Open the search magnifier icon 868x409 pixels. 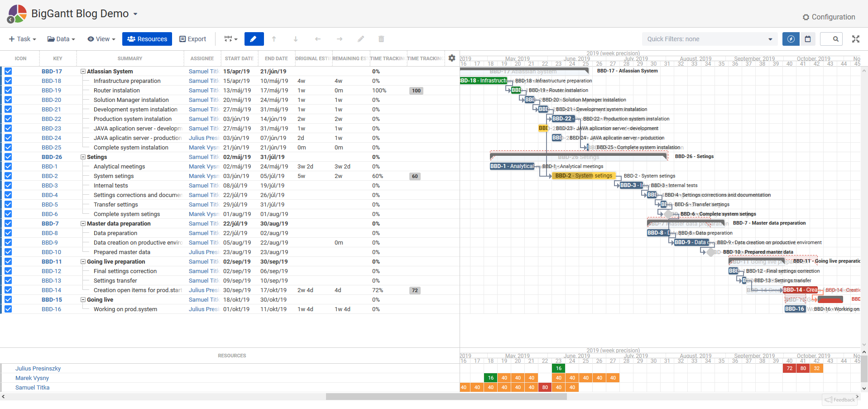[x=831, y=39]
